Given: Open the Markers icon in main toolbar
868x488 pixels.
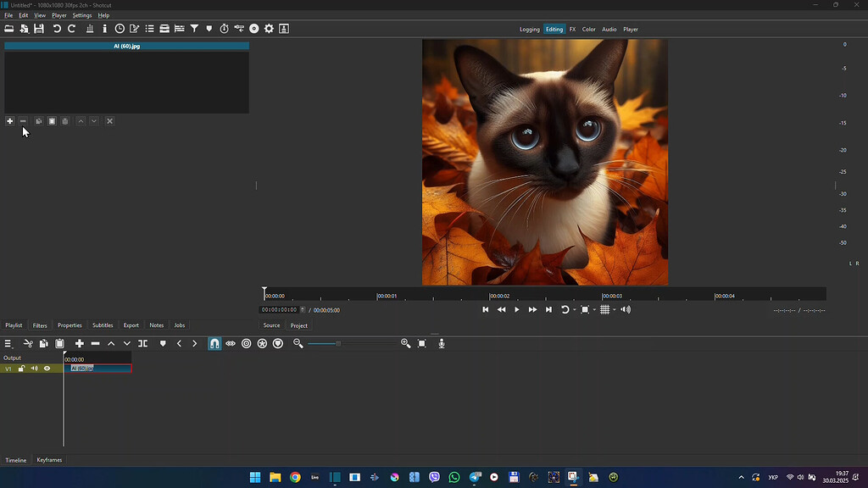Looking at the screenshot, I should point(209,29).
